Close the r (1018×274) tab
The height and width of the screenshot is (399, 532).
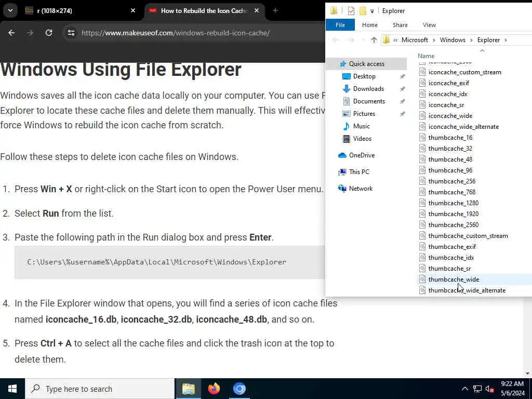(133, 10)
